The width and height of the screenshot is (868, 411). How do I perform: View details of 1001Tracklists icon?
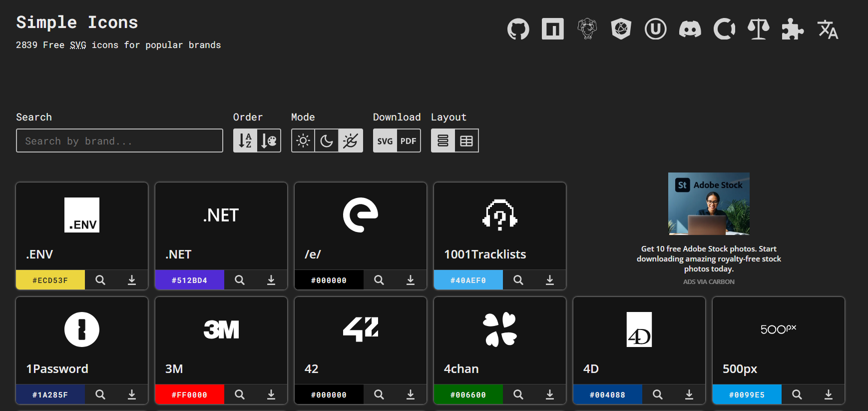(x=518, y=280)
